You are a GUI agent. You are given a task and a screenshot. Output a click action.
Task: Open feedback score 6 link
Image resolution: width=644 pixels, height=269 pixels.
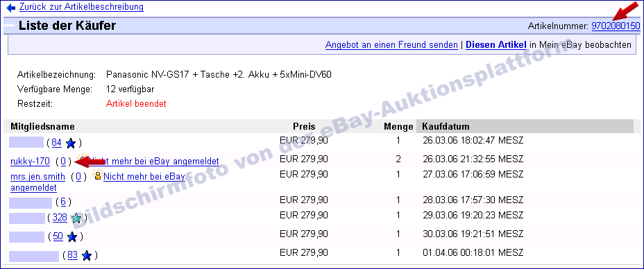(x=63, y=202)
